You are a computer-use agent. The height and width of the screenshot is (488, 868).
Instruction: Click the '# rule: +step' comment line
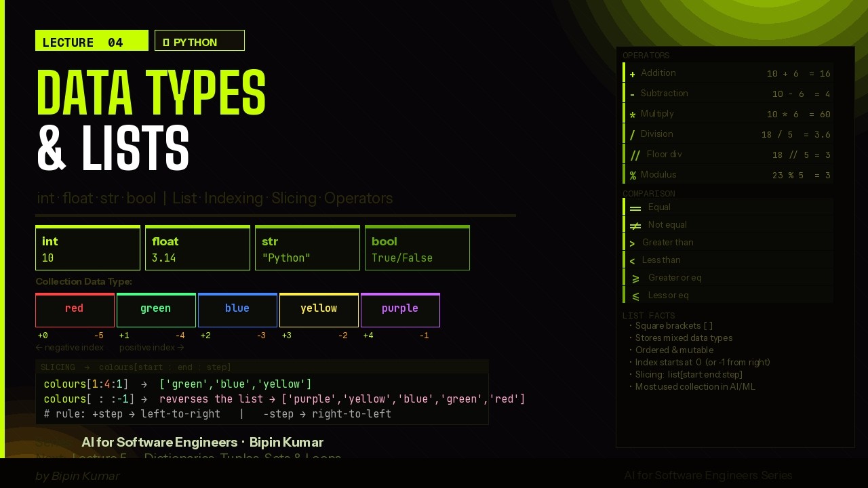coord(217,414)
